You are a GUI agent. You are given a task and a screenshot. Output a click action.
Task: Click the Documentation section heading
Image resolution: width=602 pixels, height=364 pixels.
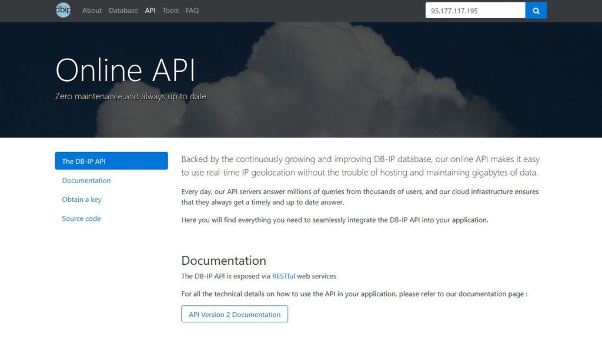tap(223, 261)
